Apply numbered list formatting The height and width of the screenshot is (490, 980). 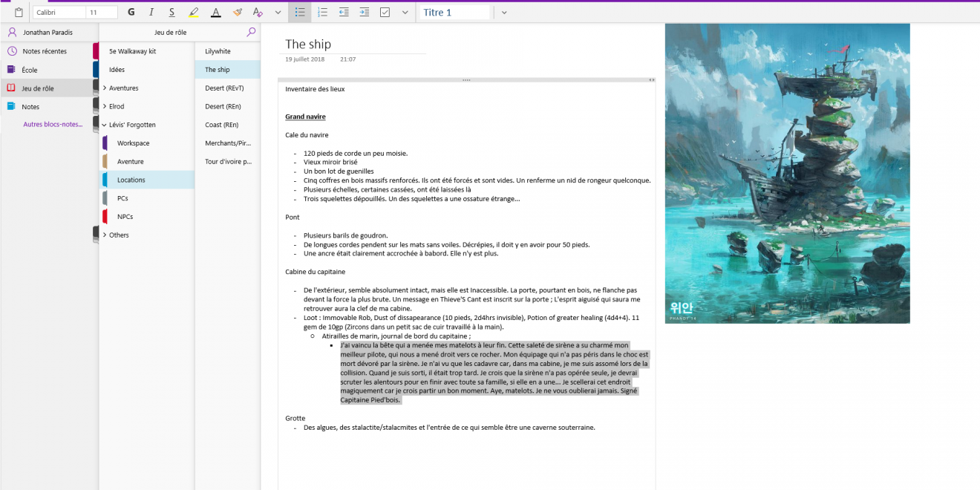click(x=322, y=13)
